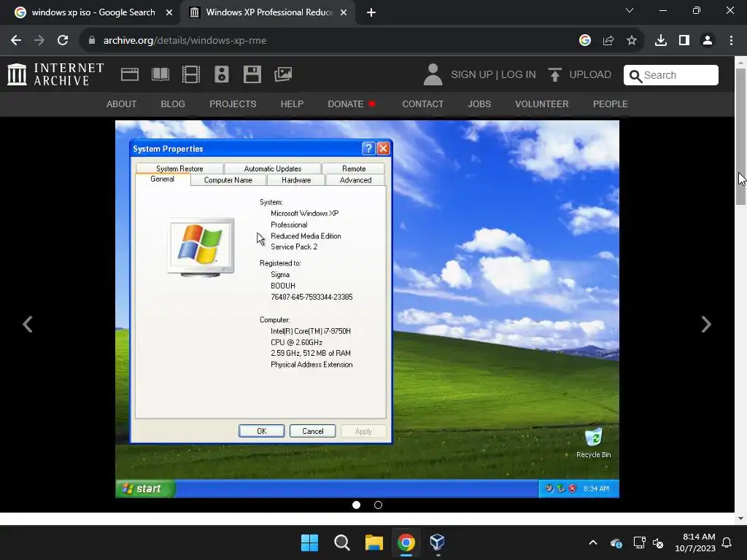Image resolution: width=747 pixels, height=560 pixels.
Task: Show next screenshot with right chevron
Action: 706,324
